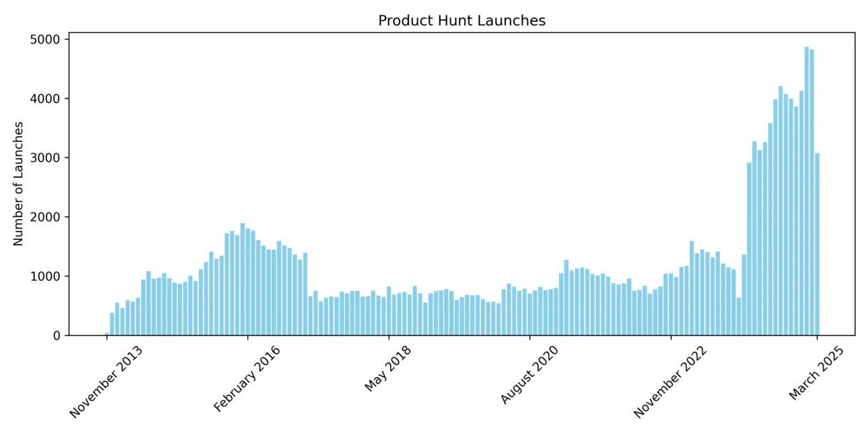Click the short bar just before the 2024 surge

tap(738, 316)
